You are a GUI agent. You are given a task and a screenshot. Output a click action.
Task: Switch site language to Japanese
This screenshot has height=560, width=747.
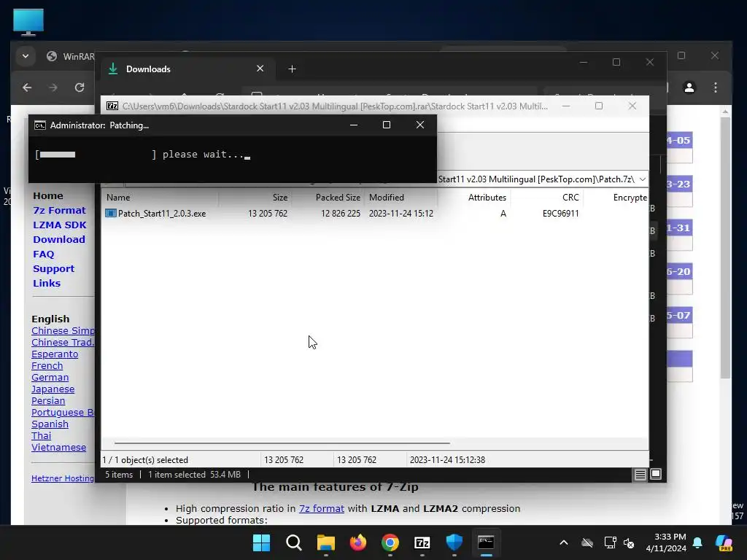tap(53, 389)
